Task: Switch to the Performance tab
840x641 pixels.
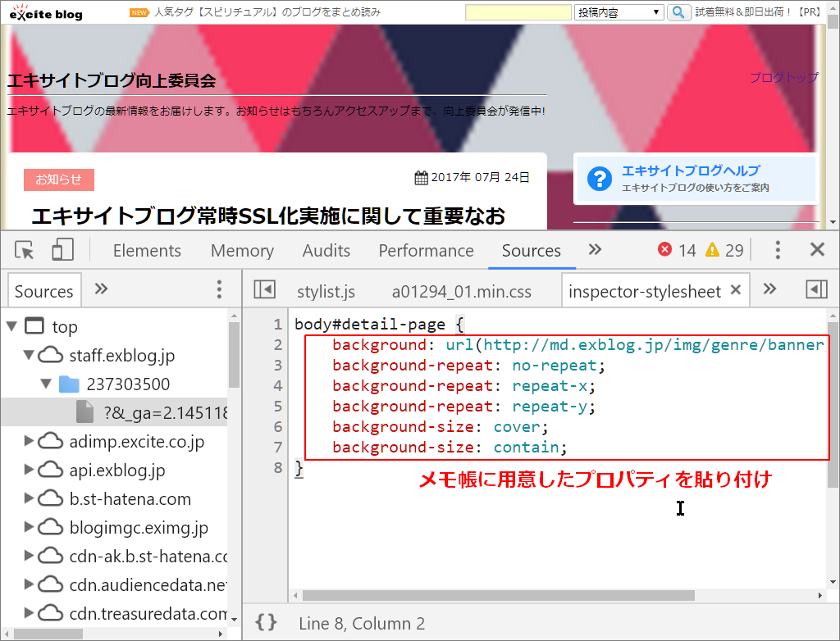Action: [x=426, y=251]
